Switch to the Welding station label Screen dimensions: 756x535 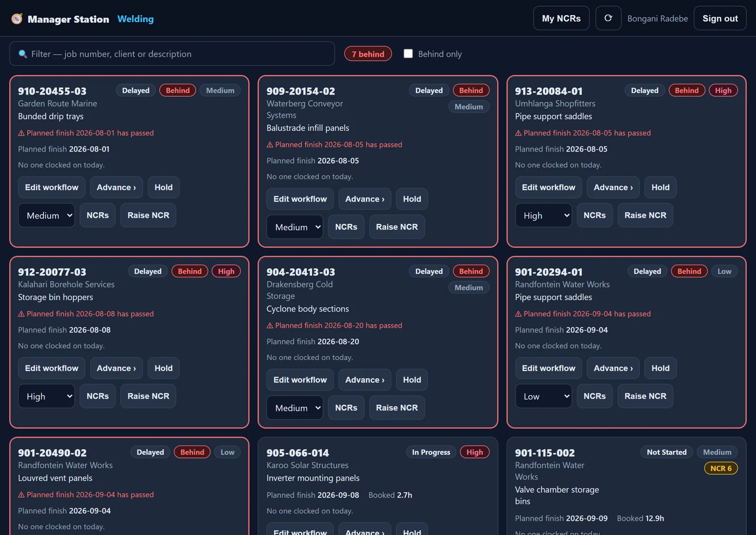pyautogui.click(x=136, y=19)
